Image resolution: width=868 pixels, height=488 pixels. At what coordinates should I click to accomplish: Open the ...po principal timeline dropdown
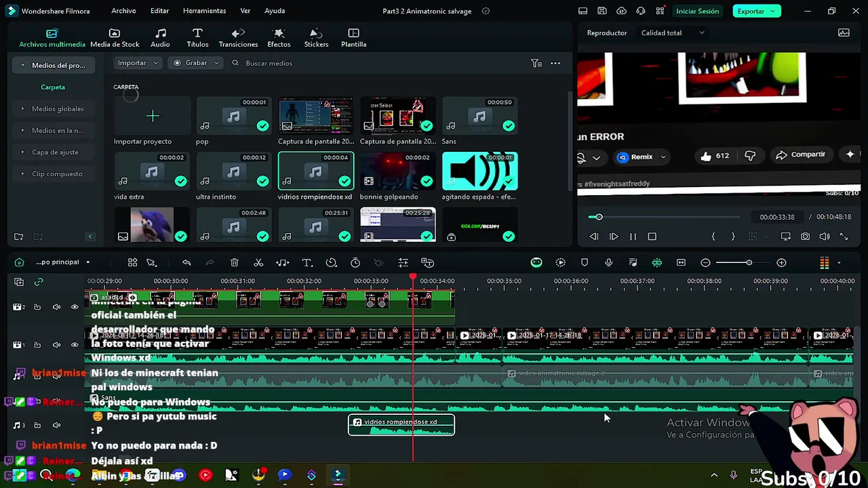coord(63,262)
